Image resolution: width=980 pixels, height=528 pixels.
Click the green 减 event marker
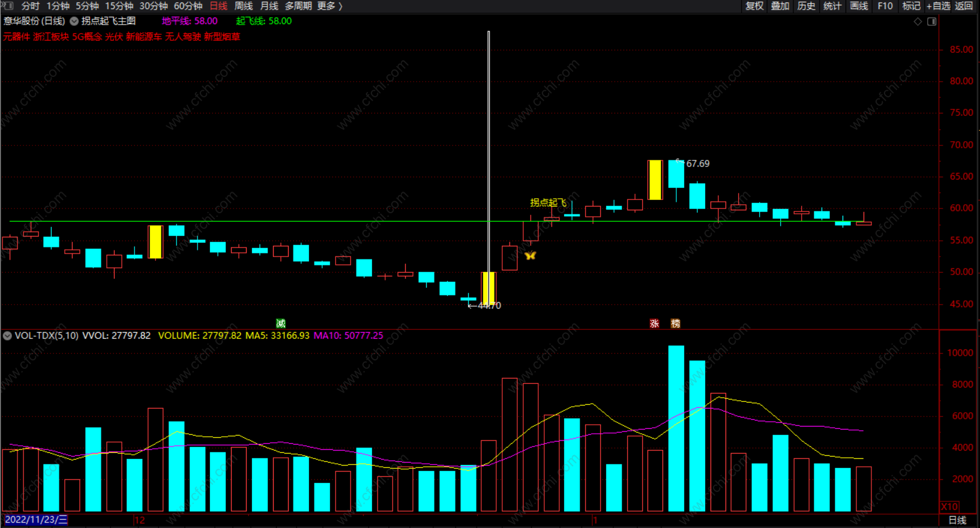(x=280, y=323)
